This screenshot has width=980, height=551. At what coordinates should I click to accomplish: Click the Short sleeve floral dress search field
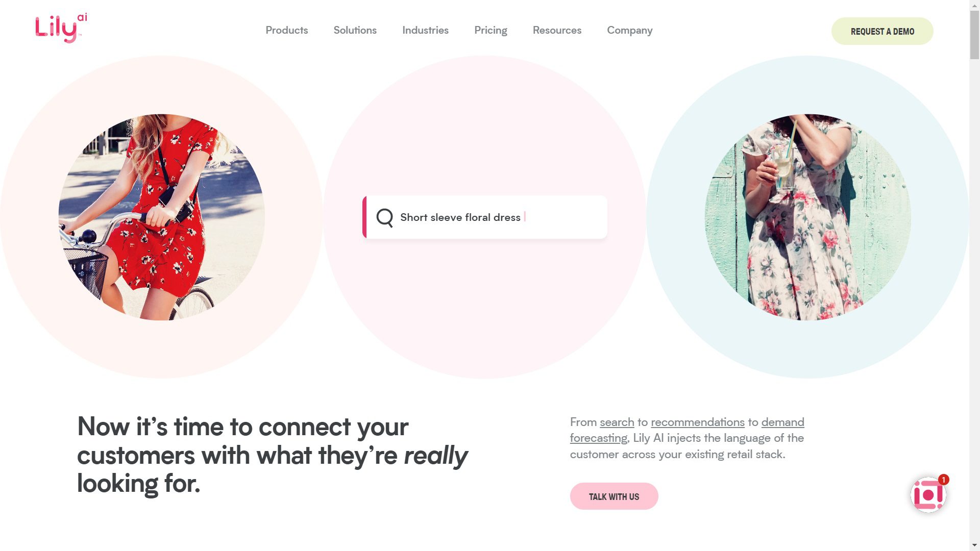(485, 217)
